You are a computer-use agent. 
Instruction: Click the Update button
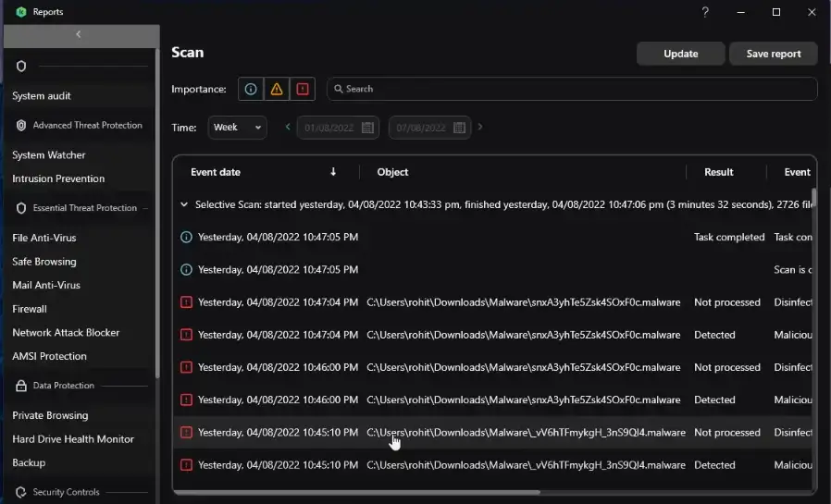(x=680, y=54)
